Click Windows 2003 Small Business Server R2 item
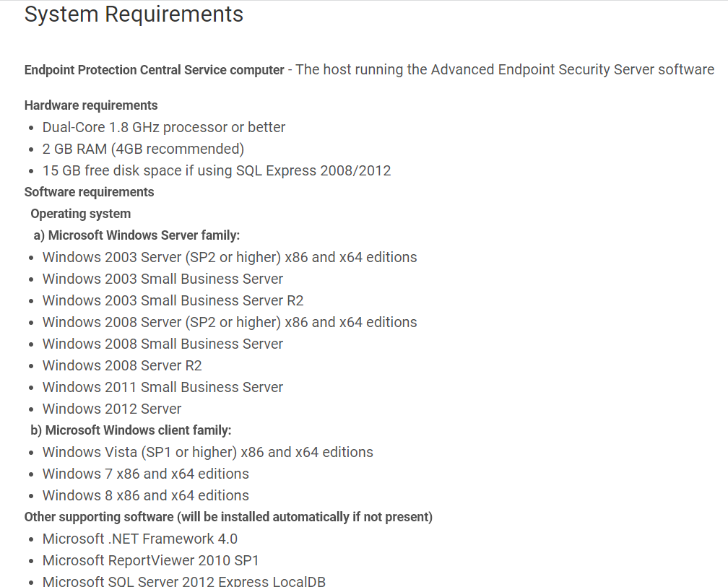This screenshot has height=587, width=728. coord(173,300)
